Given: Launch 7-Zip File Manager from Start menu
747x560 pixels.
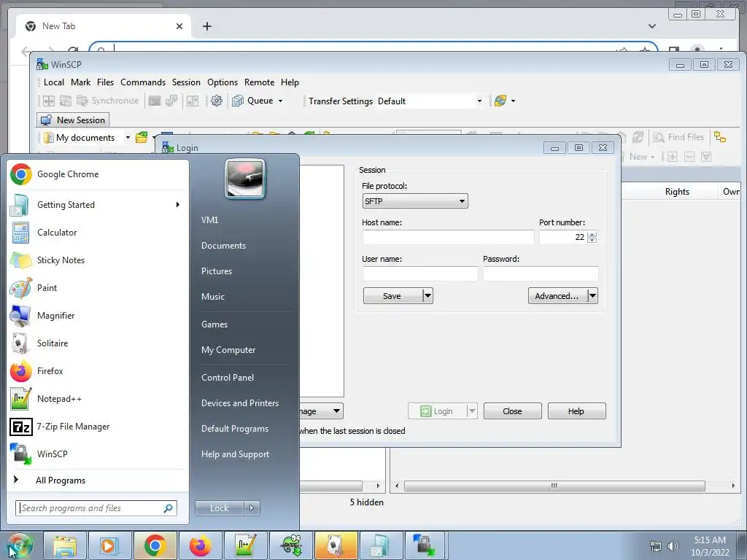Looking at the screenshot, I should point(98,426).
